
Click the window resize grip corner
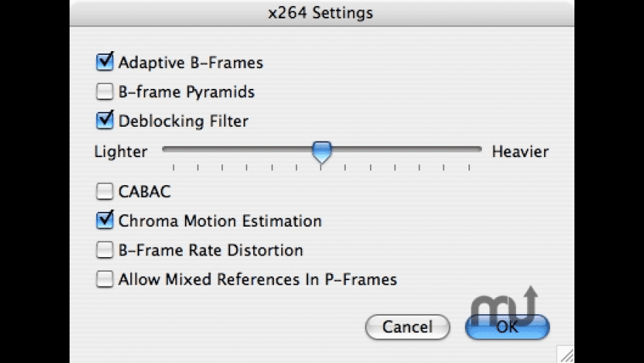coord(566,354)
